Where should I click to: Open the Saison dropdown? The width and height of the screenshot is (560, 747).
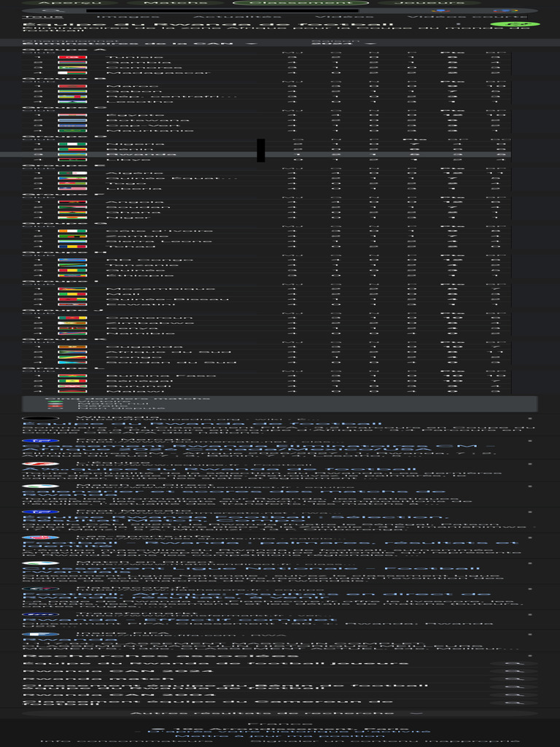344,43
